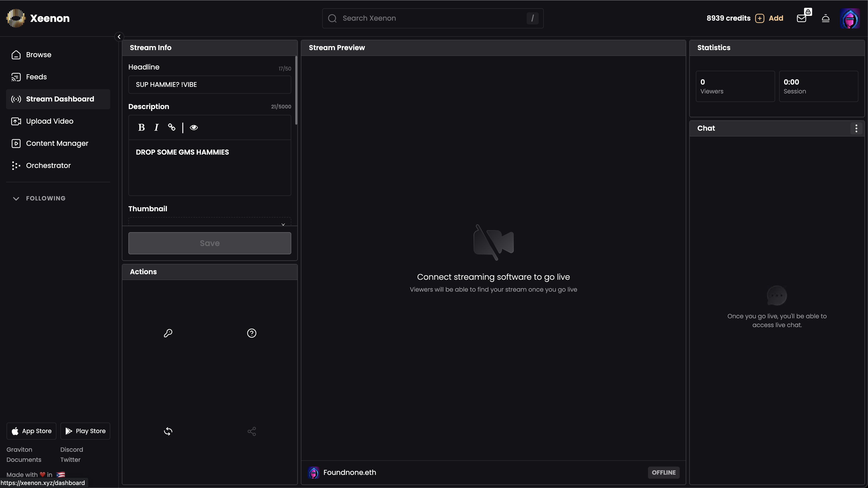868x488 pixels.
Task: Open the profile avatar at top right
Action: tap(849, 18)
